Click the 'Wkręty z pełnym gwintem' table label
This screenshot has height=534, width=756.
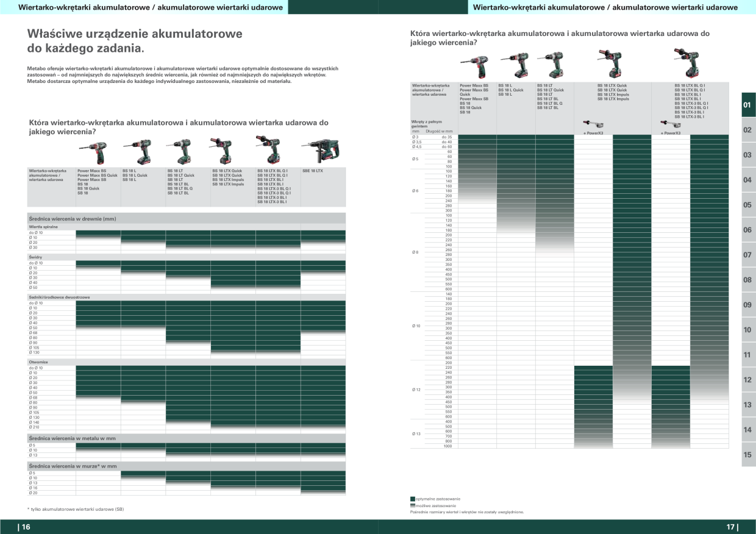(x=427, y=124)
